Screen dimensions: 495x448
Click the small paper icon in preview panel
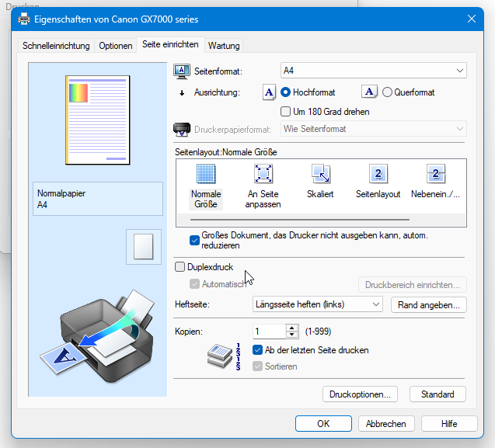143,247
